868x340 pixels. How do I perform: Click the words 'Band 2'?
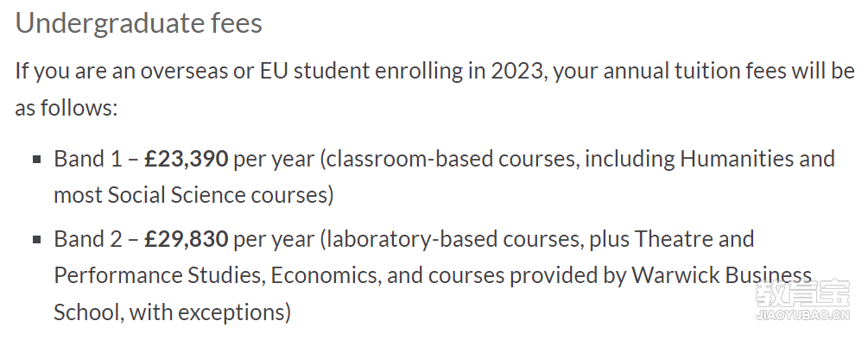coord(87,239)
